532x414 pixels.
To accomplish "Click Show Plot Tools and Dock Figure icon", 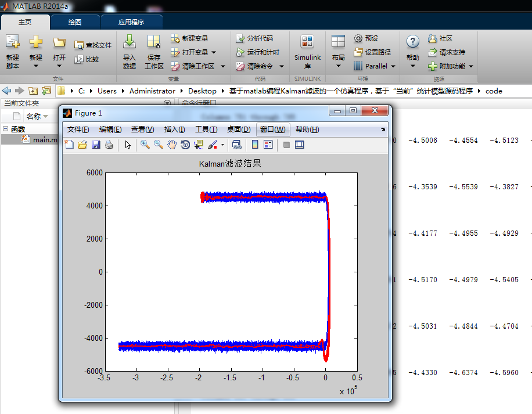I will 300,145.
